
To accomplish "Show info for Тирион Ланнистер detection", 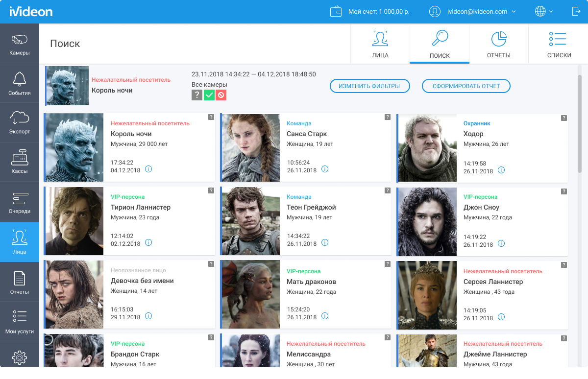I will (x=148, y=243).
